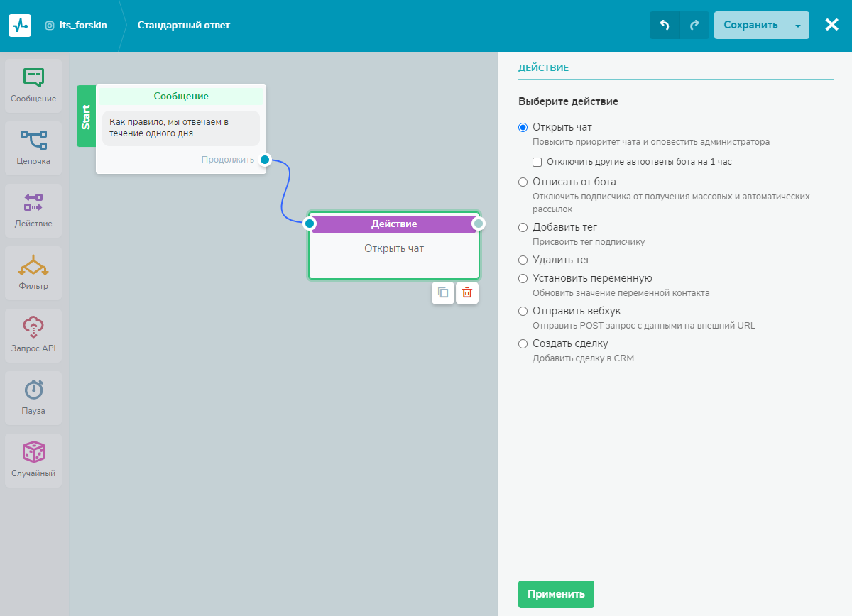Click the Применить button

[x=556, y=594]
